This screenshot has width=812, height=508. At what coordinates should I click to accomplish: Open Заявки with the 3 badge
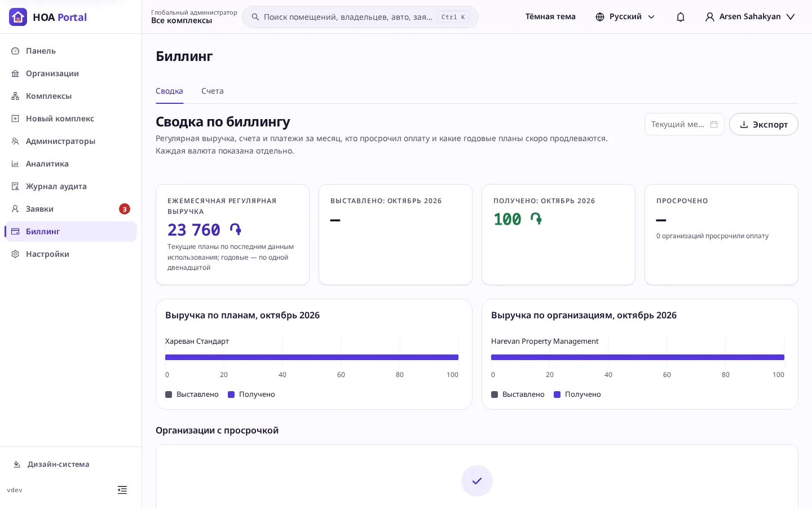click(70, 209)
